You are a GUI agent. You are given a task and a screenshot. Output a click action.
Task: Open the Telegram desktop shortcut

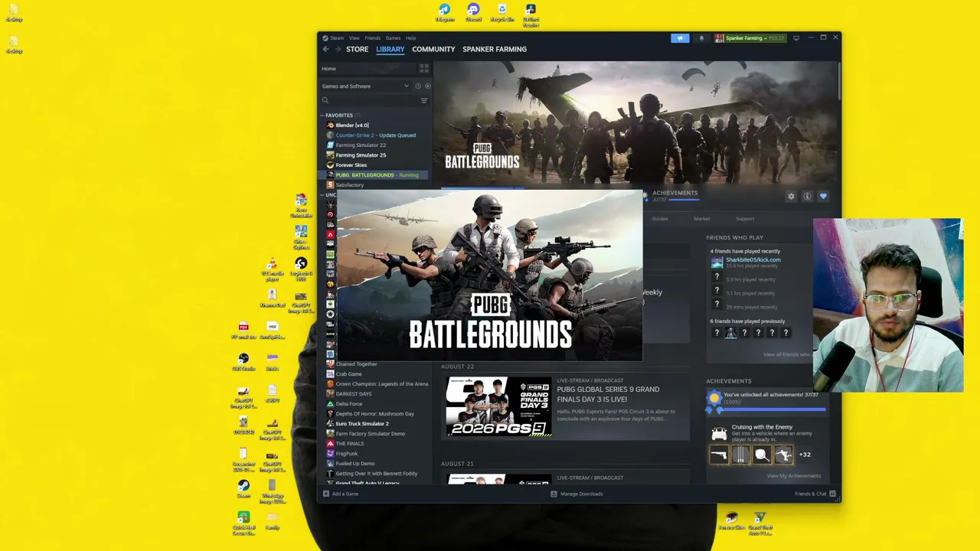[445, 12]
